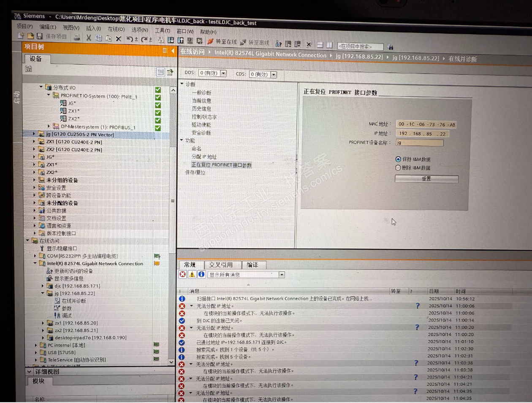The image size is (532, 403).
Task: Toggle the error messages filter icon
Action: tap(182, 274)
